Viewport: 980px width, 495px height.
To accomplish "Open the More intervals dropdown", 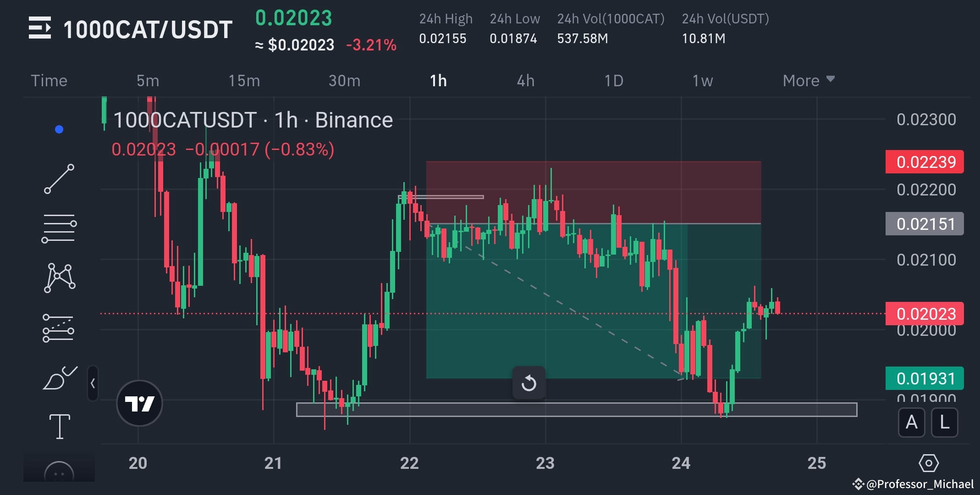I will (808, 80).
